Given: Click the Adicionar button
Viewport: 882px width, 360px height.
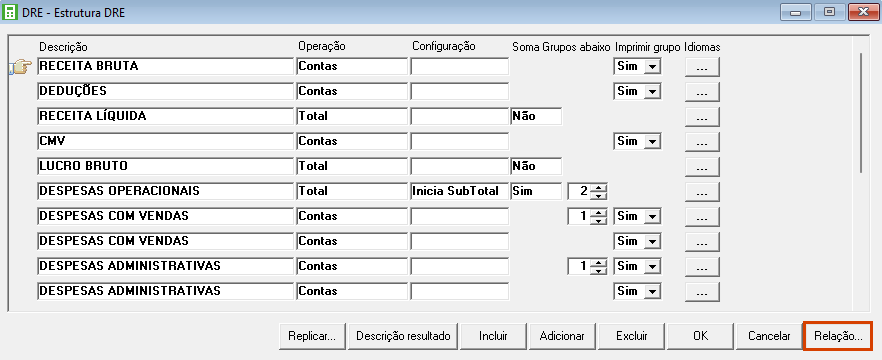Looking at the screenshot, I should pyautogui.click(x=562, y=336).
